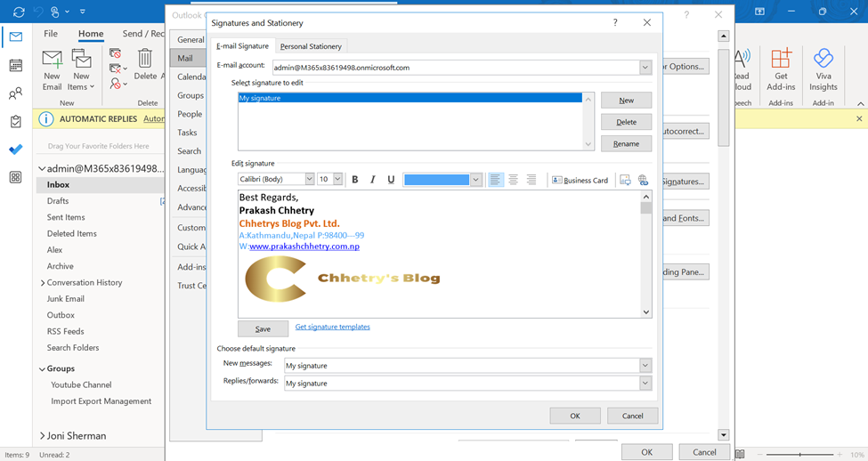Click the Ignore conversation icon in ribbon
This screenshot has width=868, height=461.
pos(115,53)
